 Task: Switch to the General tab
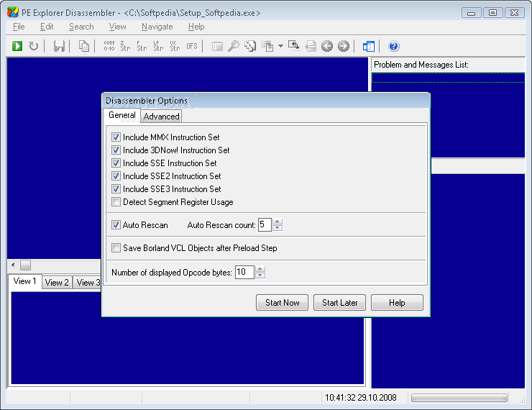(x=121, y=115)
